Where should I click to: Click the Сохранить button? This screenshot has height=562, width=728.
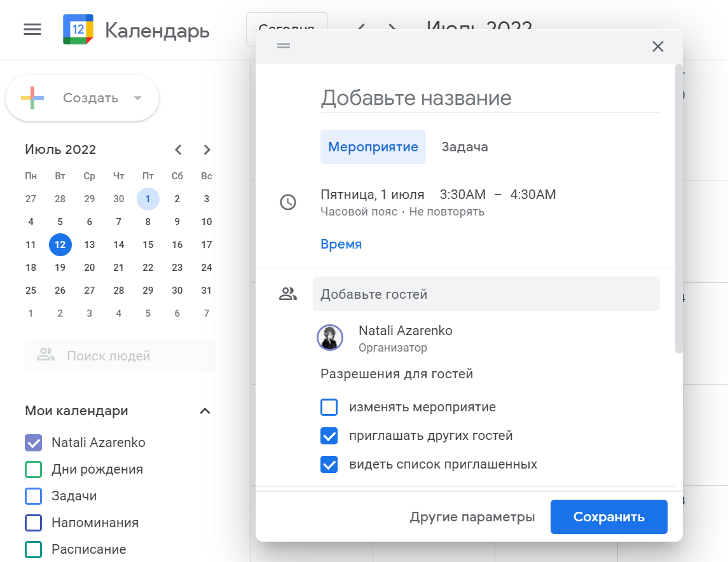pyautogui.click(x=608, y=516)
